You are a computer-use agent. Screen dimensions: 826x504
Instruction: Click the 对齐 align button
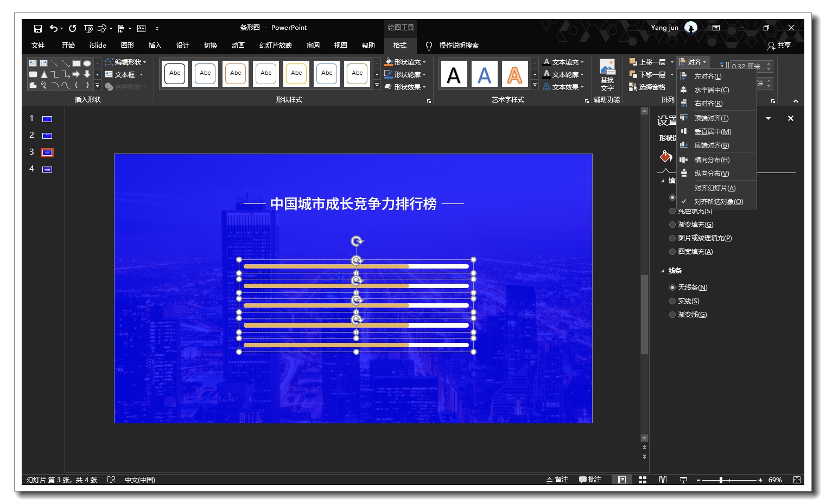point(693,62)
